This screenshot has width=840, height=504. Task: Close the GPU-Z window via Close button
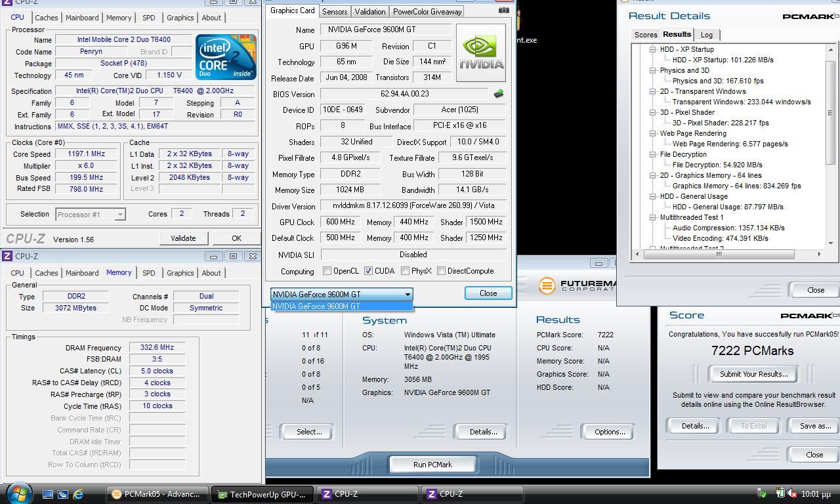pos(488,293)
